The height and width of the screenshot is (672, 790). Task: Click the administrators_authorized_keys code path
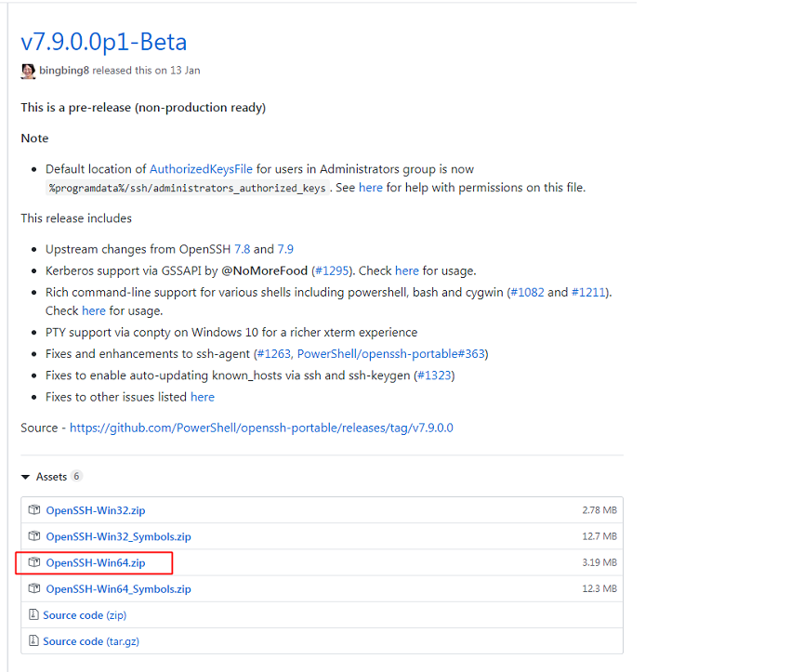click(x=188, y=189)
